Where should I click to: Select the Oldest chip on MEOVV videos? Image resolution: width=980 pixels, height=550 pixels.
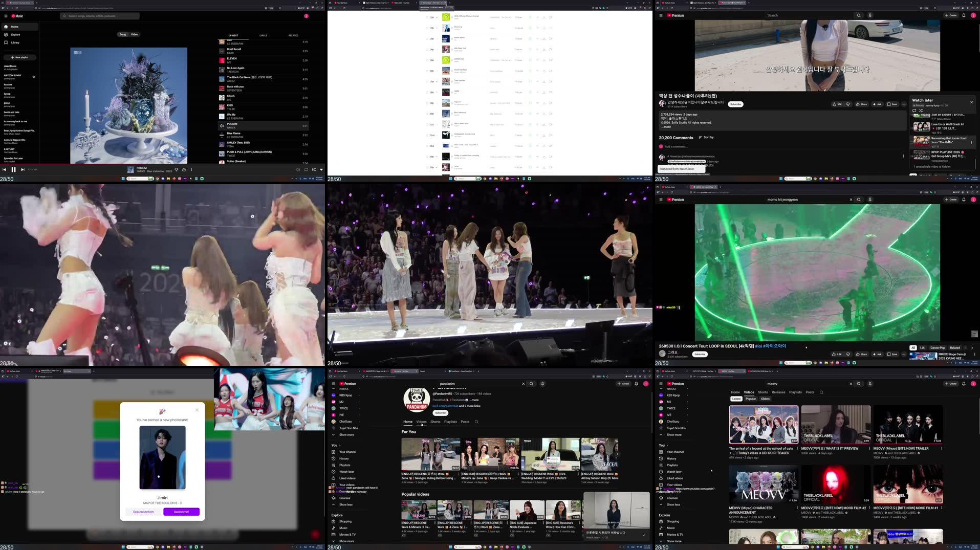(765, 399)
